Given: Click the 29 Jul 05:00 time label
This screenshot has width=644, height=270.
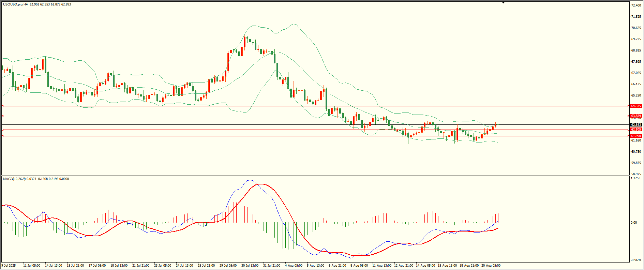Looking at the screenshot, I should pyautogui.click(x=228, y=266).
